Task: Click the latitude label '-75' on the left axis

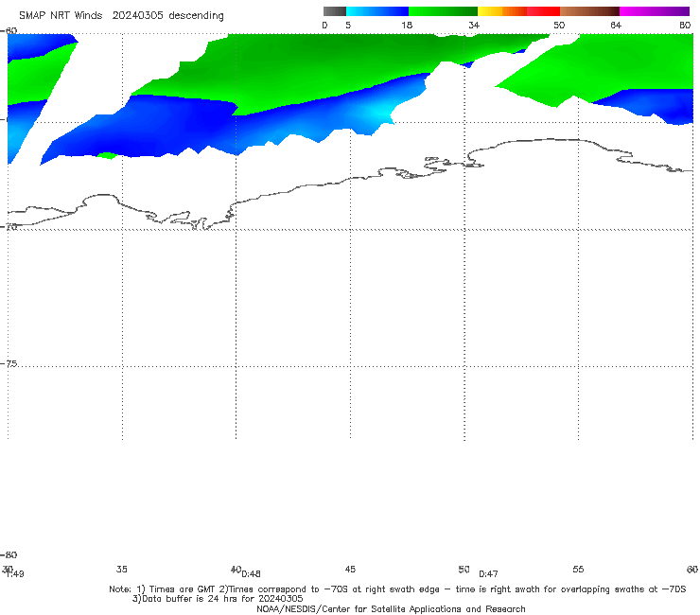Action: [x=9, y=363]
